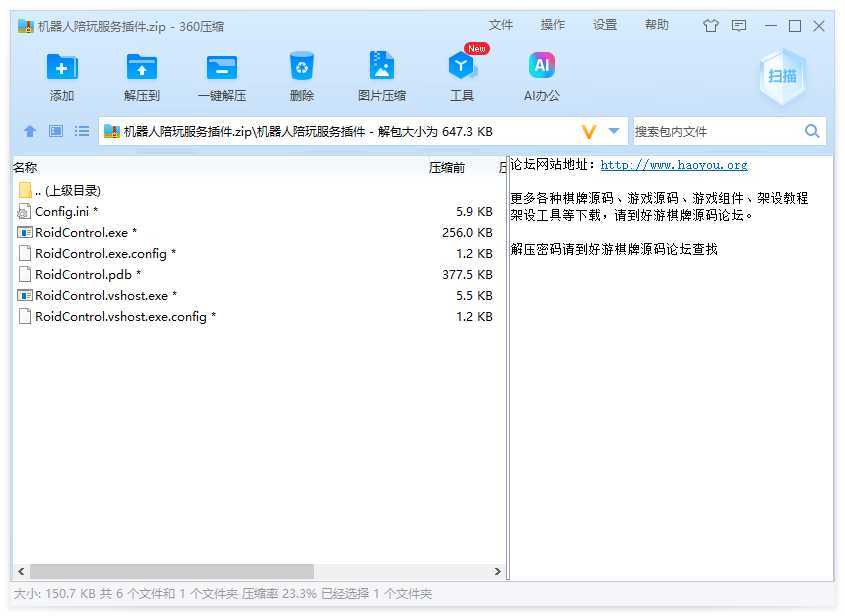Open the http://www.haoyou.org forum link
The width and height of the screenshot is (845, 616).
(673, 165)
